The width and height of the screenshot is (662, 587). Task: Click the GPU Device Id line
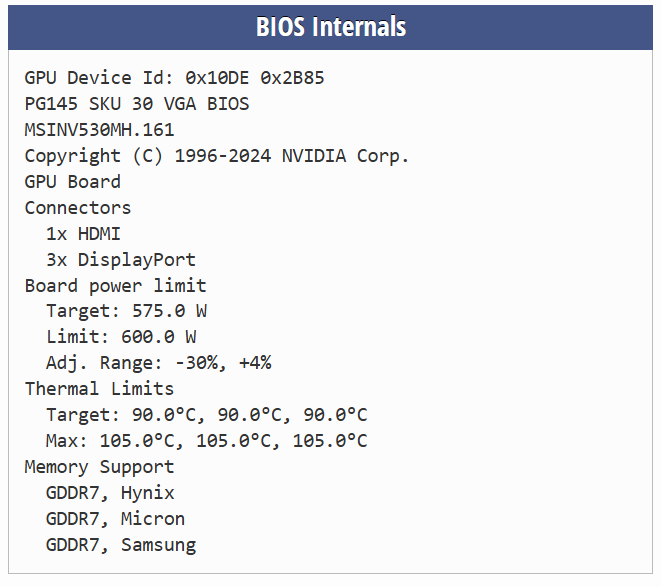174,78
